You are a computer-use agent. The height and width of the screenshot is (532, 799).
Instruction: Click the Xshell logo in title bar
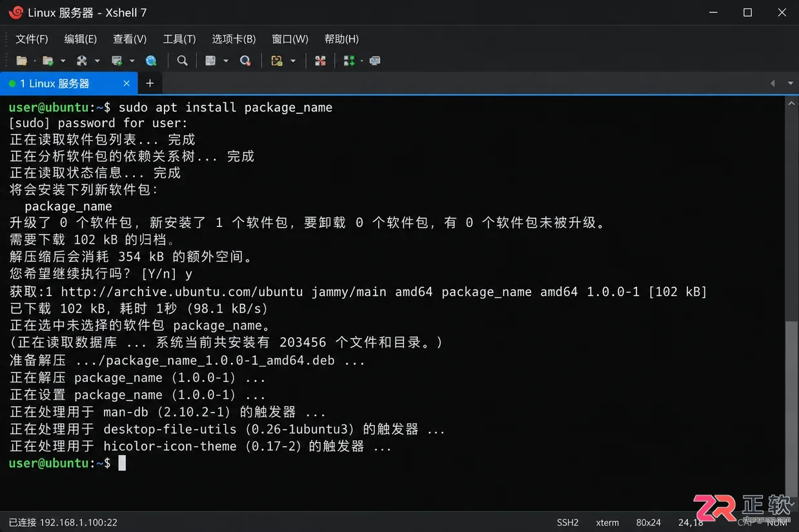click(15, 12)
